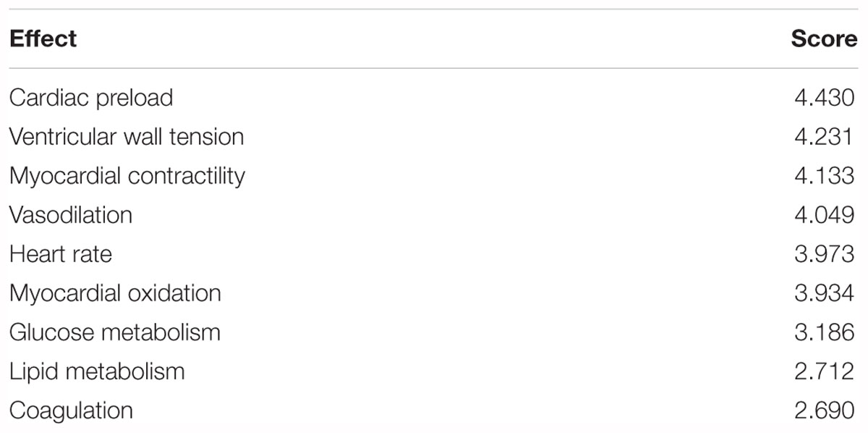Select the Ventricular wall tension label
868x433 pixels.
127,137
